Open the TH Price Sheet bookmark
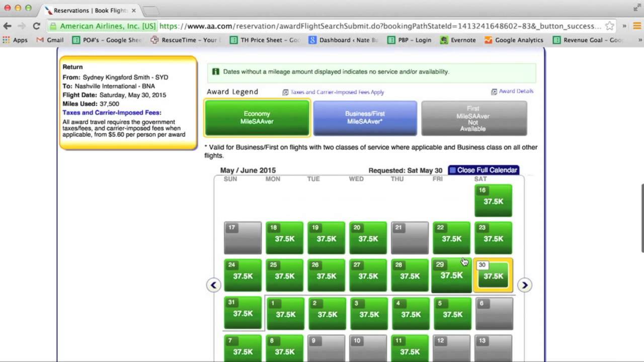The image size is (644, 362). [x=265, y=40]
